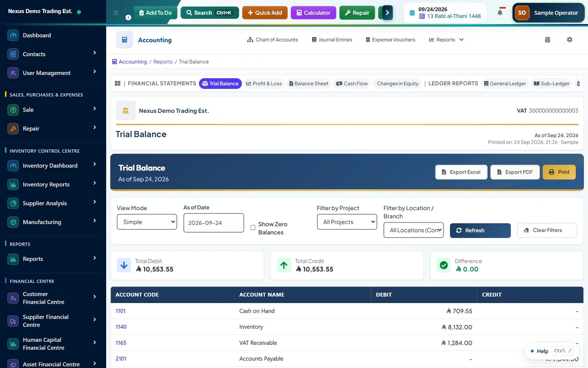Switch to Profit & Loss tab

click(x=264, y=83)
